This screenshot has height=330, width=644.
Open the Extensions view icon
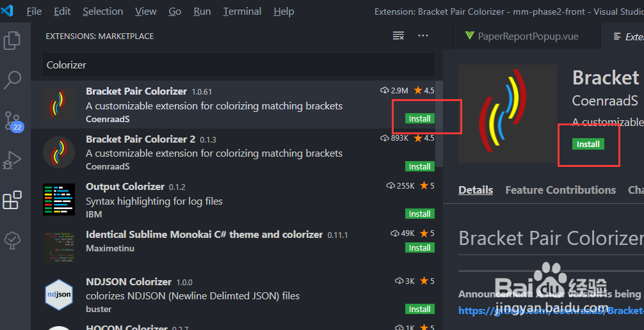pyautogui.click(x=12, y=200)
